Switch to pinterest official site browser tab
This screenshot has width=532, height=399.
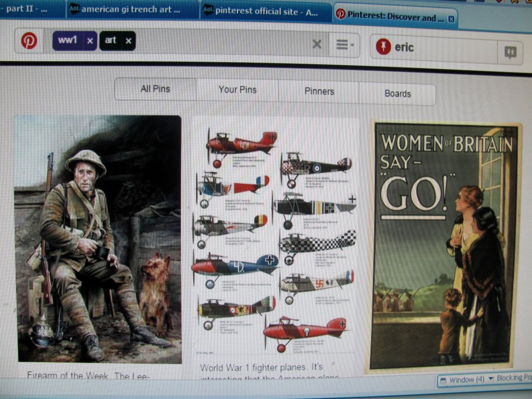[266, 11]
